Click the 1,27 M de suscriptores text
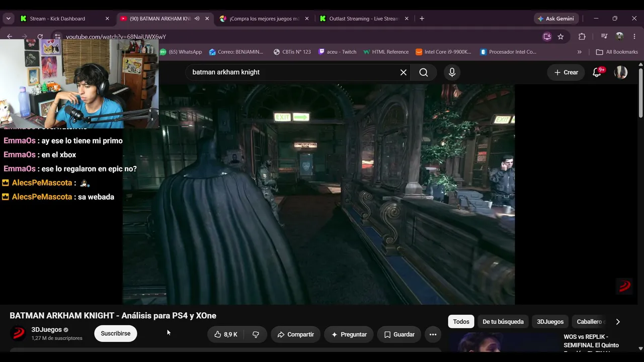Screen dimensions: 644x362 click(x=57, y=338)
